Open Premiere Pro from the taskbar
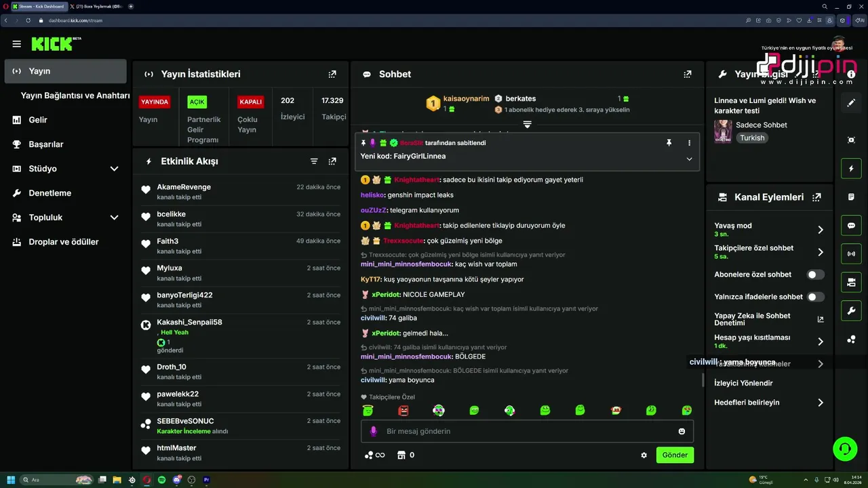The height and width of the screenshot is (488, 868). click(206, 480)
